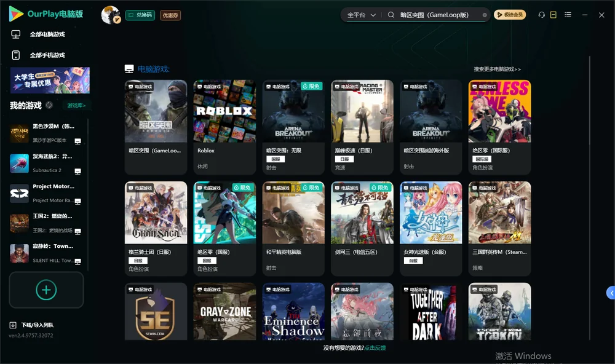Click the PC icon on SILENT HILL row
The image size is (615, 364).
tap(77, 261)
